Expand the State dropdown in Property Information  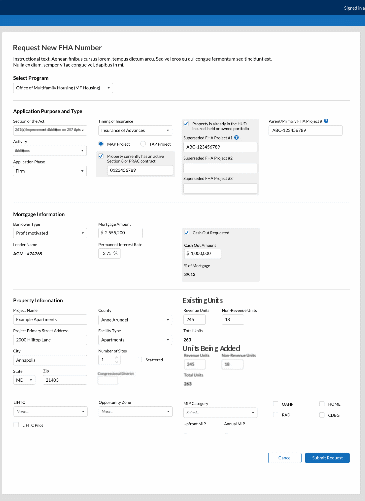(24, 380)
